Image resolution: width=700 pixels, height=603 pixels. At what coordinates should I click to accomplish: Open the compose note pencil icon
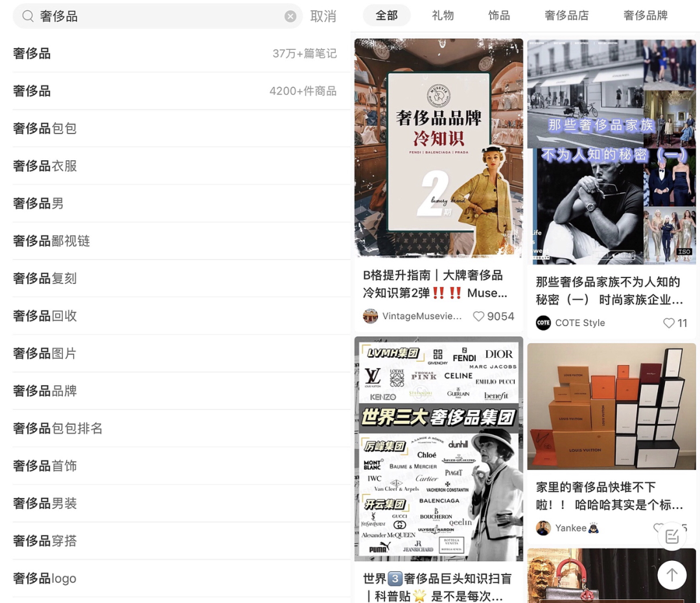pos(671,536)
